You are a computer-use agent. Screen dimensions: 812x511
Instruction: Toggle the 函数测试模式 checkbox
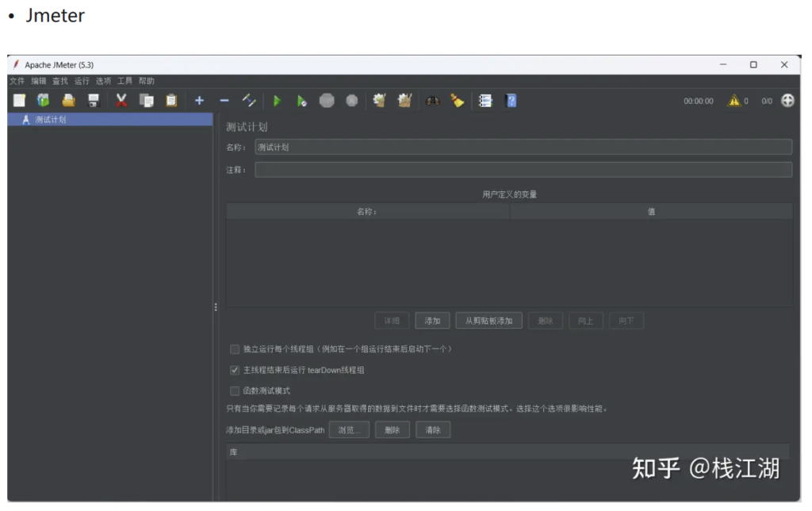pos(235,390)
